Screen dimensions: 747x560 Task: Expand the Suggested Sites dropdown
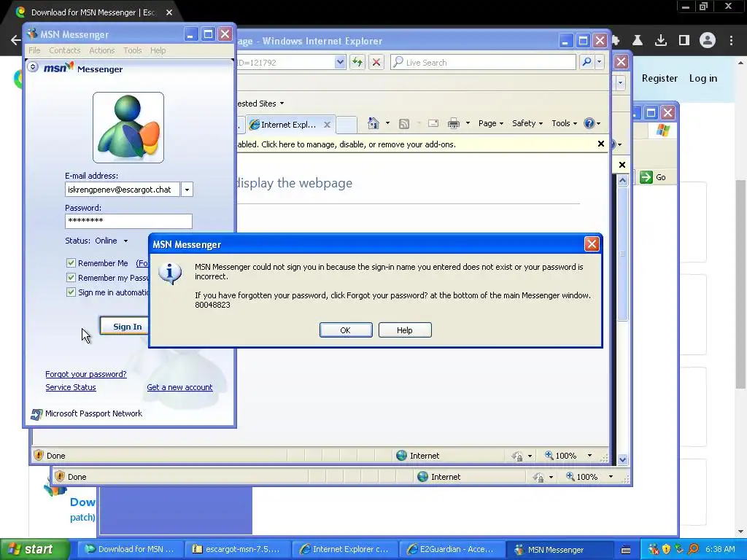[x=282, y=104]
